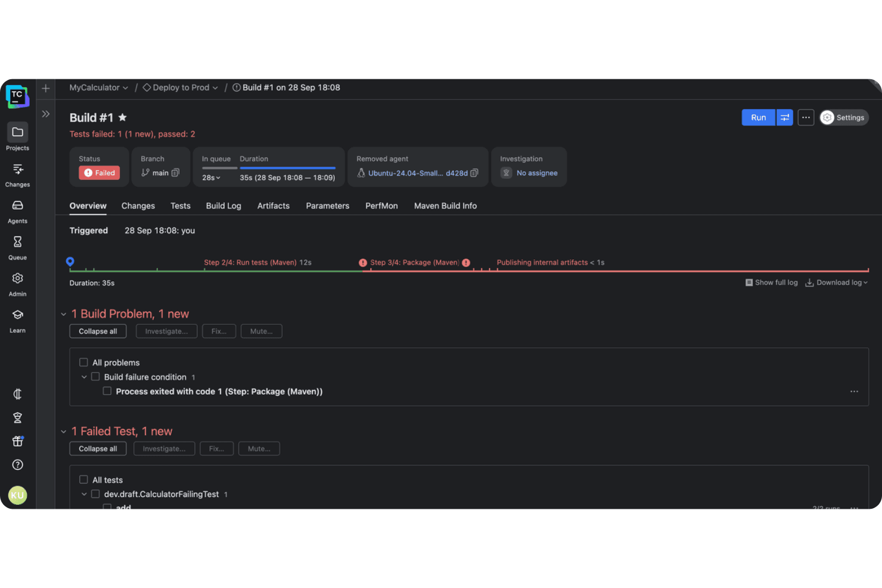
Task: Click the blue build duration progress bar
Action: coord(287,168)
